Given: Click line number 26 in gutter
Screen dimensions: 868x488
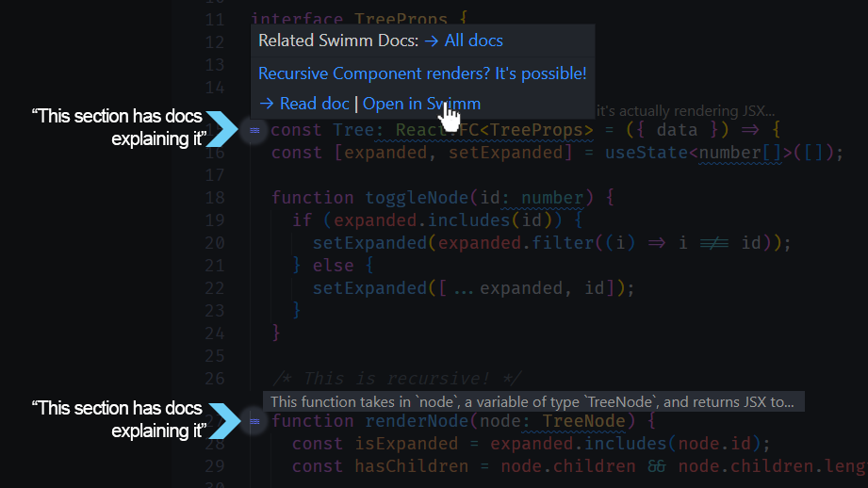Looking at the screenshot, I should 215,379.
